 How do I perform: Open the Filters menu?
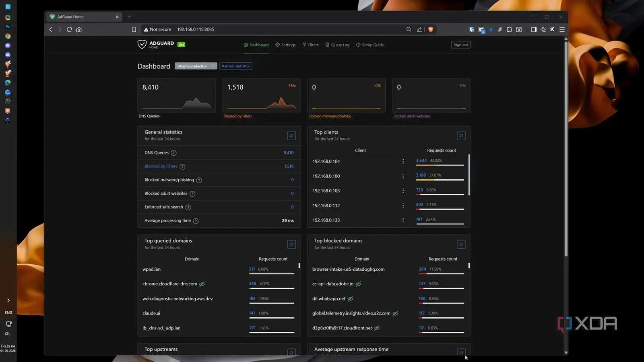tap(310, 45)
